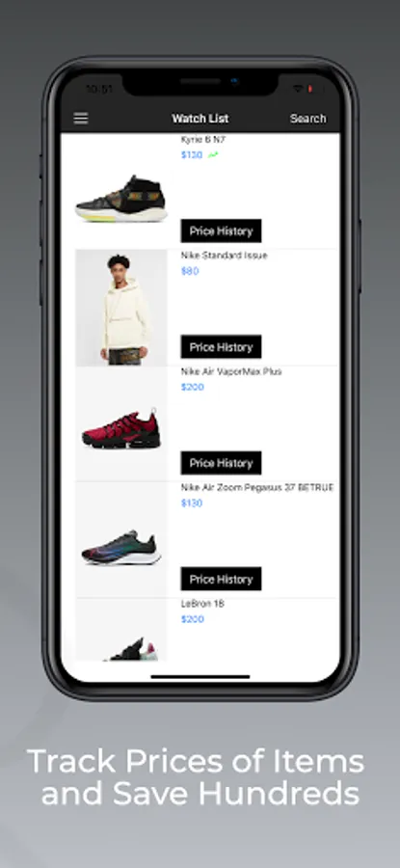Tap the home indicator bar
The width and height of the screenshot is (400, 868).
[x=200, y=676]
